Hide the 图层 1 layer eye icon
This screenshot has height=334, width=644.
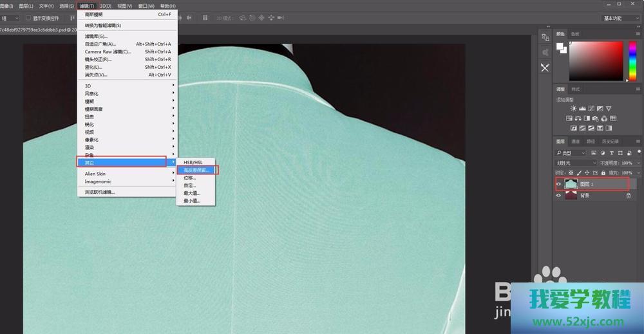click(558, 184)
